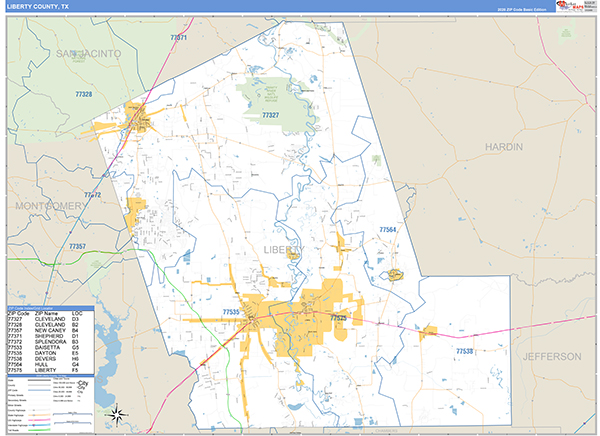Select index row 77538 DEVERS
This screenshot has width=600, height=436.
click(x=43, y=359)
